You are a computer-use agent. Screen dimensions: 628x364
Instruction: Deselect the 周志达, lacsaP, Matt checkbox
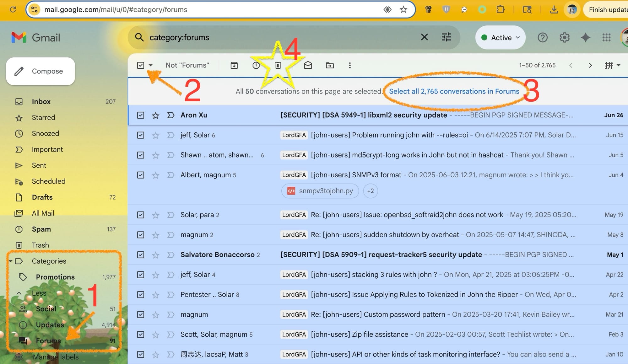coord(141,355)
